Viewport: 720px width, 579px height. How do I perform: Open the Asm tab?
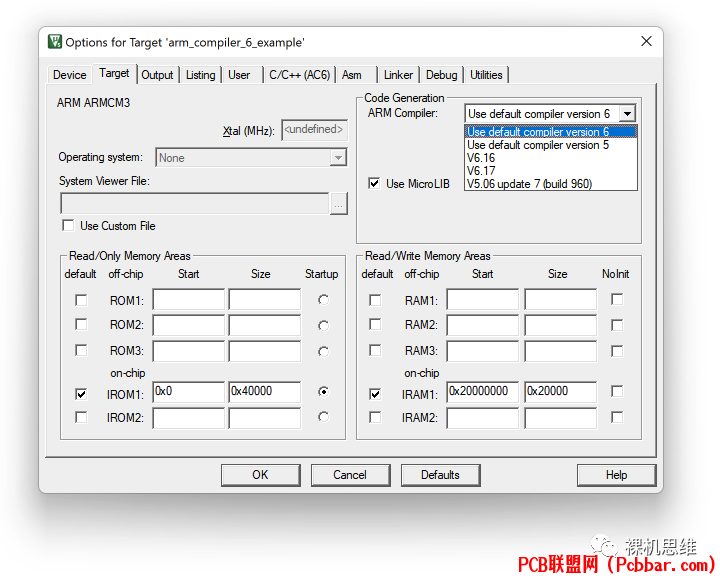(x=352, y=75)
